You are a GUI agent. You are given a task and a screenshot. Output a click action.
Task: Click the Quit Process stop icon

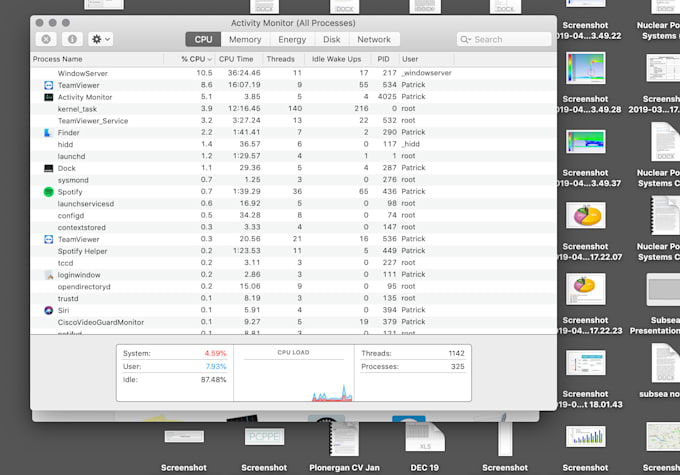point(46,39)
